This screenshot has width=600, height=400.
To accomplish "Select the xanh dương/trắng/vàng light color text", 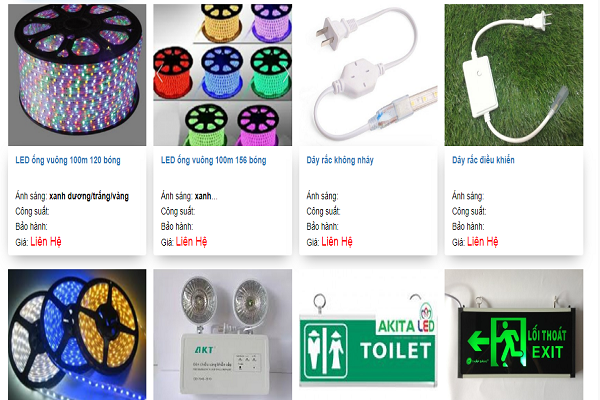I will pos(89,196).
